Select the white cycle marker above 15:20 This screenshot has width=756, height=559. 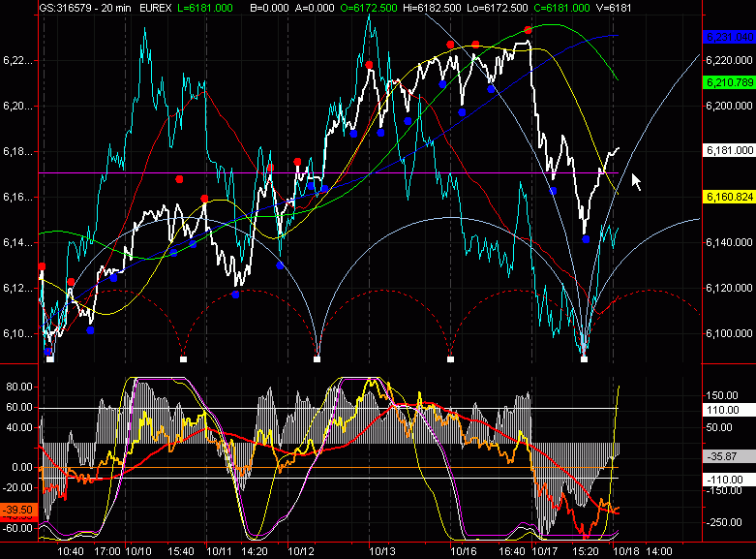[585, 359]
